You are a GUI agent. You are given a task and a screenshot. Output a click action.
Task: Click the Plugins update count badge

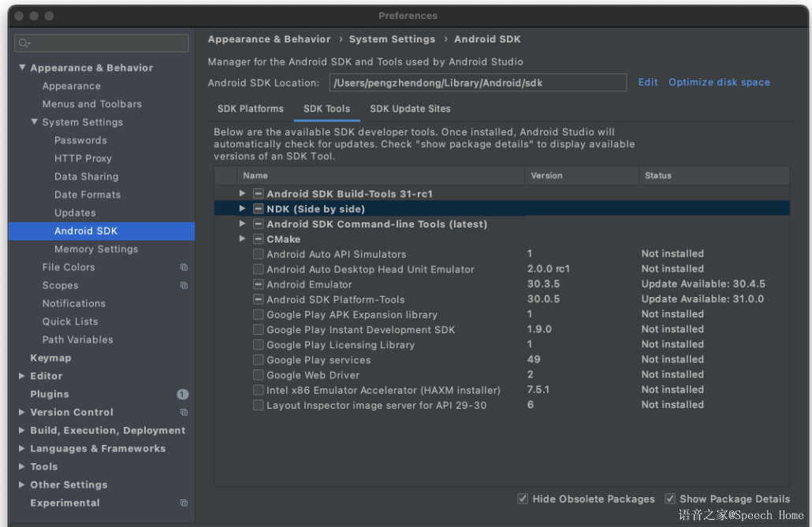[x=182, y=395]
